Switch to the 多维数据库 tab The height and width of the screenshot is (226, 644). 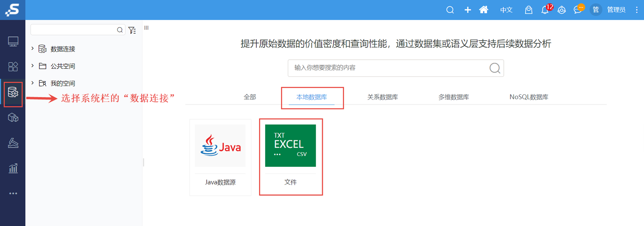pyautogui.click(x=454, y=97)
